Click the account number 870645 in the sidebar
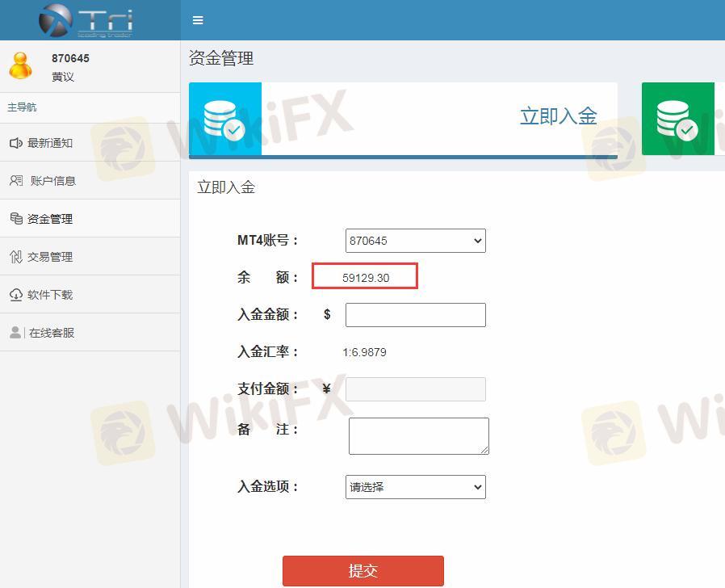 pyautogui.click(x=70, y=58)
